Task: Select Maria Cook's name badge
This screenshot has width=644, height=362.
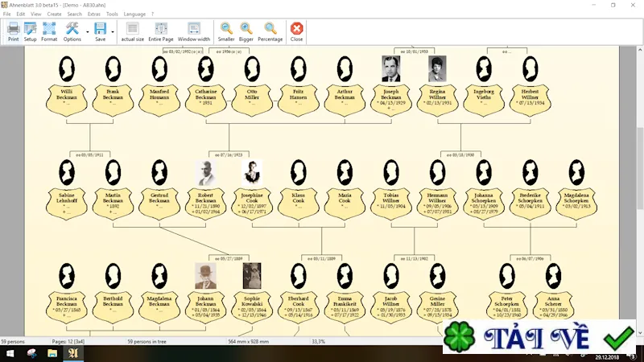Action: pyautogui.click(x=345, y=204)
